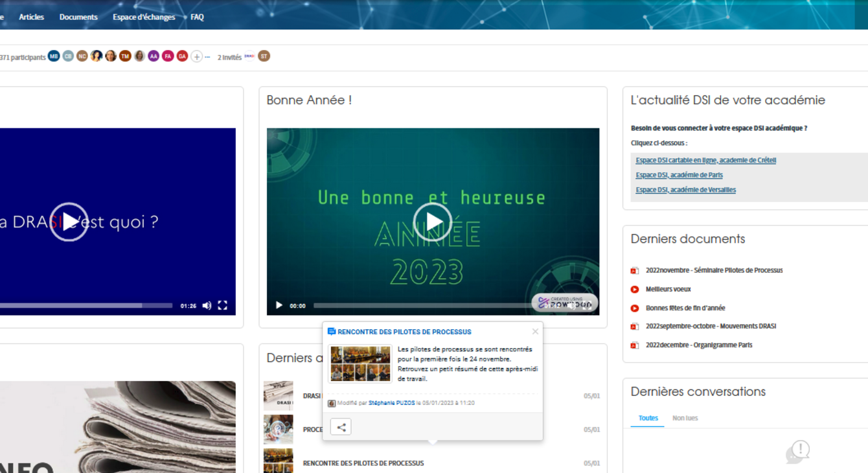The image size is (868, 473).
Task: Select the Toutes conversations tab
Action: (648, 419)
